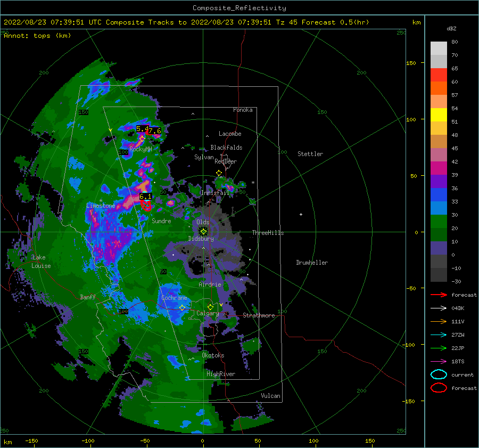
Task: Click the Lacombe city label
Action: (x=230, y=134)
